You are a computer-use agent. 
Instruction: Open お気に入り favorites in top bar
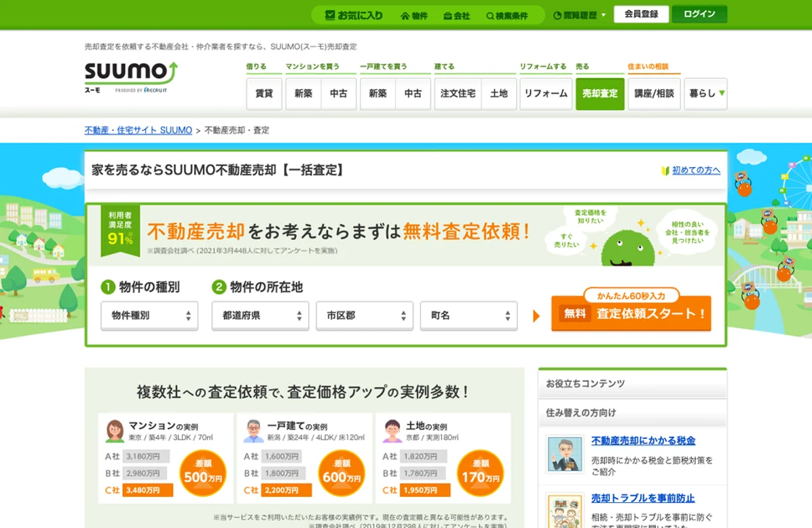[354, 16]
